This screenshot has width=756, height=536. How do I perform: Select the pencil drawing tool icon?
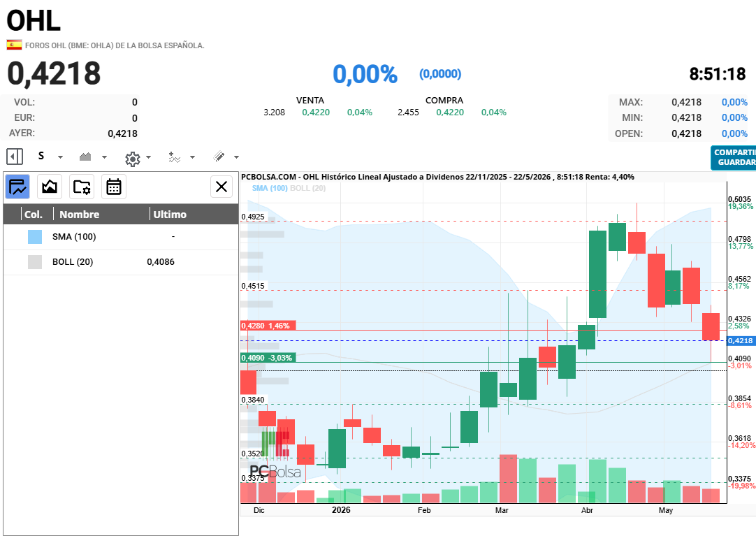tap(219, 156)
